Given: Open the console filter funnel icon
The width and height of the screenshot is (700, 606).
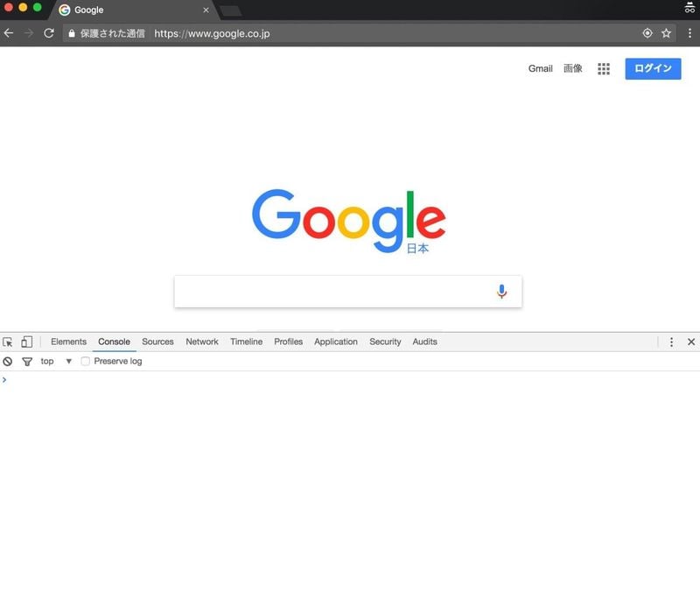Looking at the screenshot, I should (27, 362).
